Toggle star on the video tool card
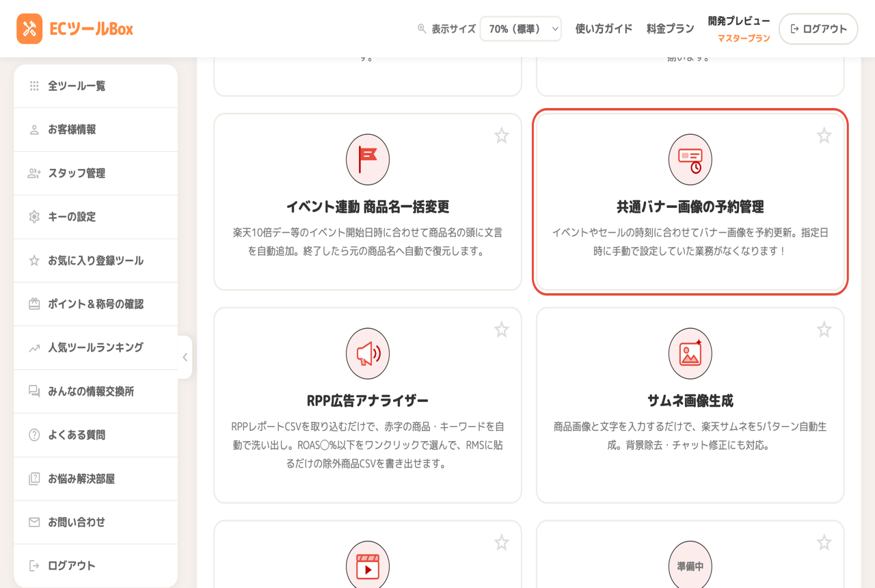This screenshot has width=875, height=588. coord(502,543)
